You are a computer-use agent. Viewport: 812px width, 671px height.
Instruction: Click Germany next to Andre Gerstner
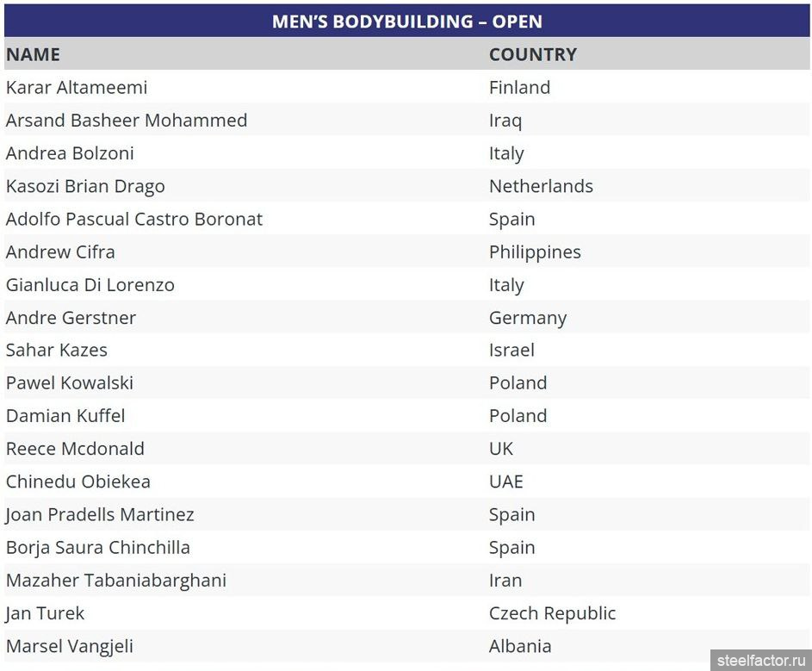528,317
